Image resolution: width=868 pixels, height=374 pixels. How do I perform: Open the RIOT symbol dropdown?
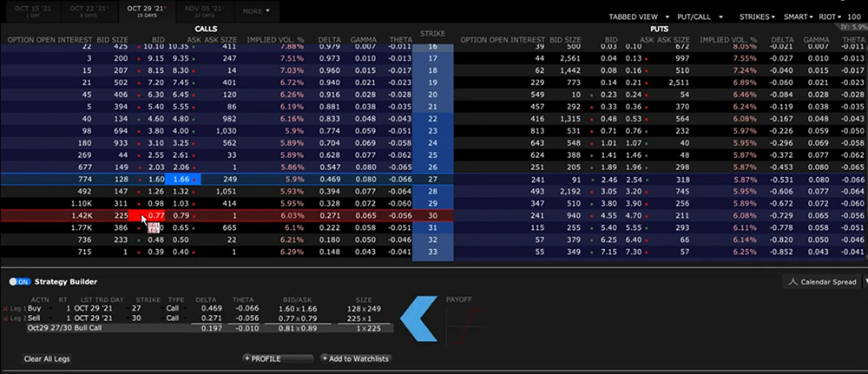pos(830,17)
